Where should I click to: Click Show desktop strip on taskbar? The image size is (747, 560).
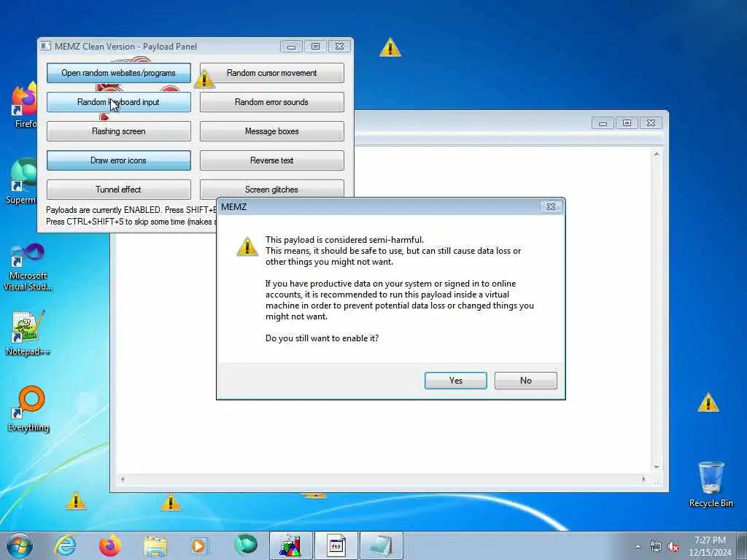click(x=742, y=545)
